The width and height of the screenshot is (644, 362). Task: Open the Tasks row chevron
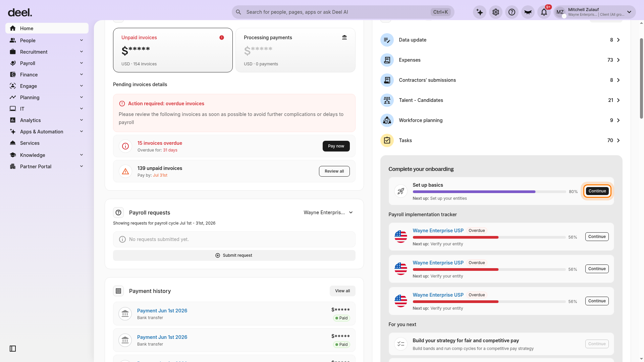[x=619, y=140]
